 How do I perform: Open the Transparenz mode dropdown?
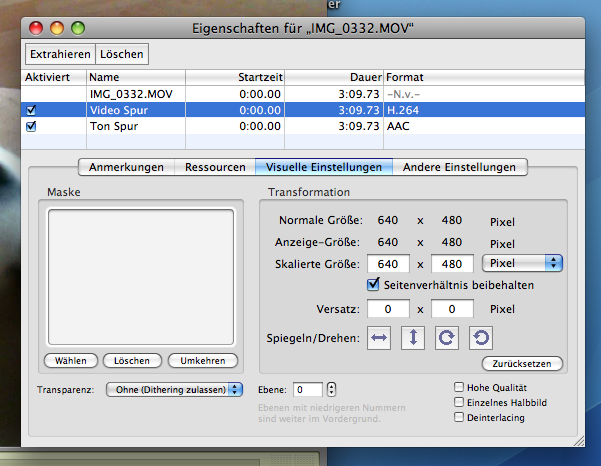(174, 389)
